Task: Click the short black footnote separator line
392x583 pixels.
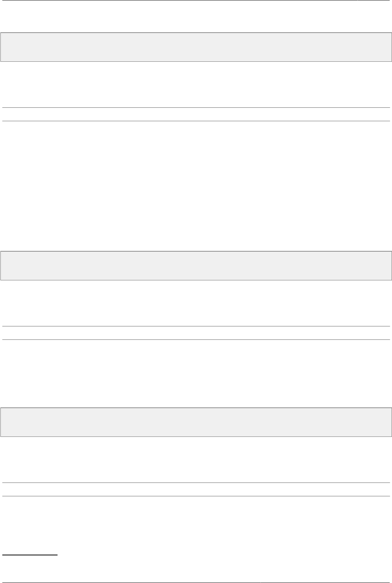Action: 30,555
